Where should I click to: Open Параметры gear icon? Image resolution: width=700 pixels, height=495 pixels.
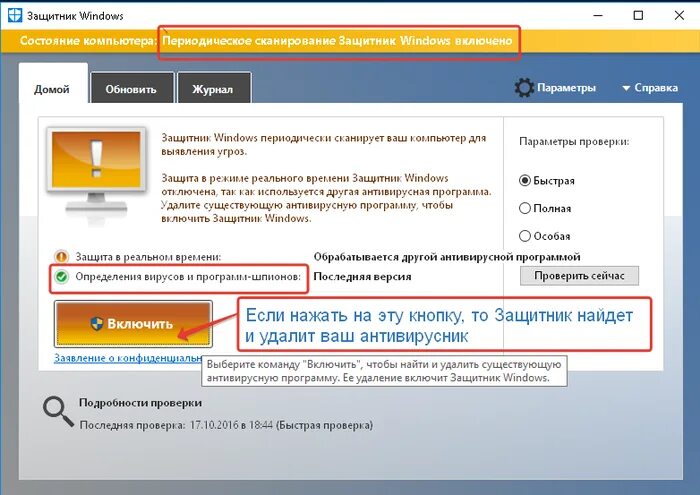click(524, 87)
